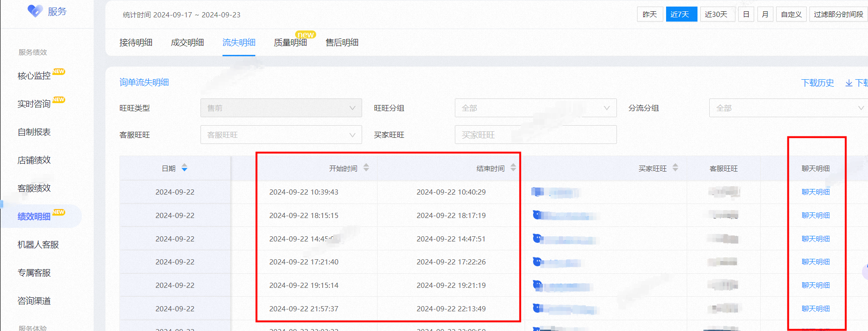This screenshot has height=331, width=868.
Task: Open 核心监控 in sidebar
Action: tap(34, 76)
